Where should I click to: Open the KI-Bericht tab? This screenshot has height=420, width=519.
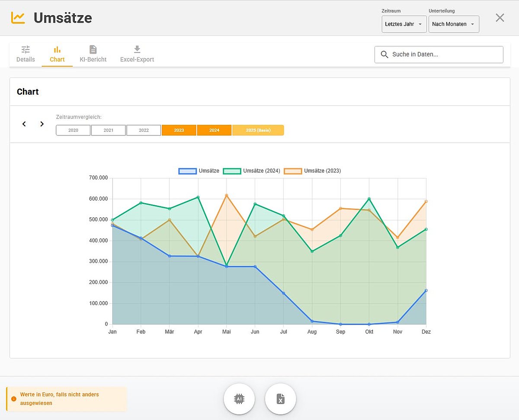(x=93, y=54)
